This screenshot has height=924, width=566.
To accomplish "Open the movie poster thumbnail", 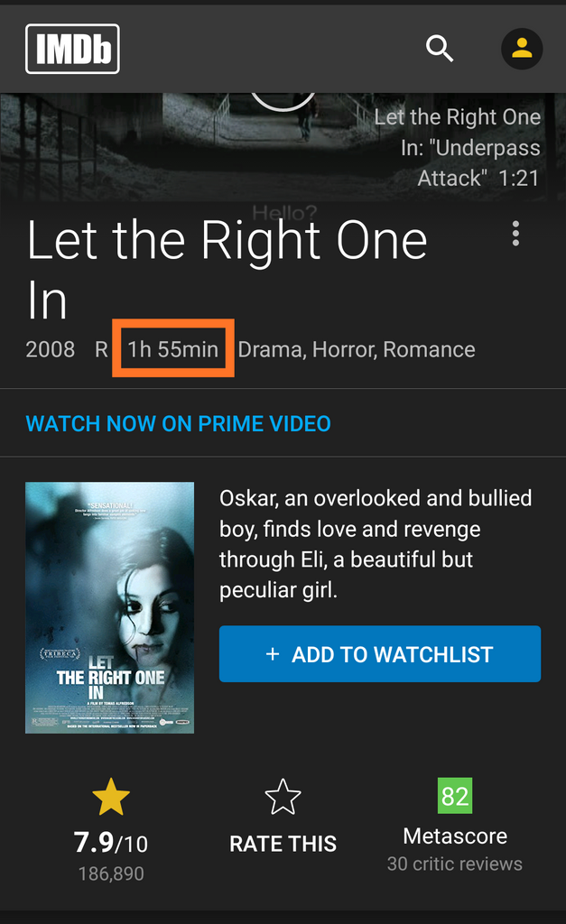I will point(109,607).
